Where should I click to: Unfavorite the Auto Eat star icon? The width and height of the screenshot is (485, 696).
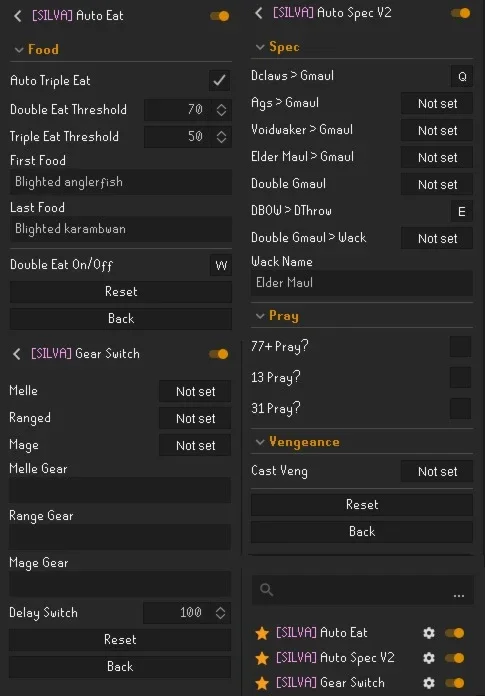tap(262, 633)
